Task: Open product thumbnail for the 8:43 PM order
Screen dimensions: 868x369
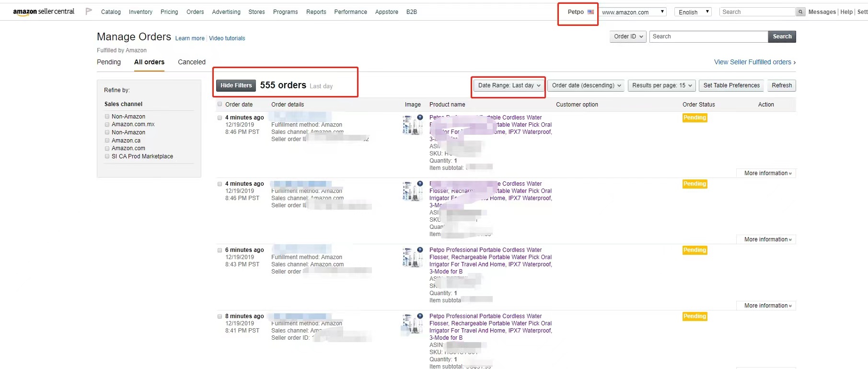Action: click(413, 257)
